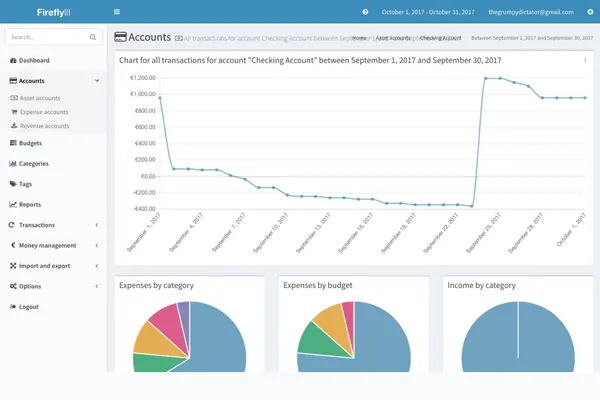This screenshot has height=400, width=600.
Task: Click the Tags icon in sidebar
Action: point(12,184)
